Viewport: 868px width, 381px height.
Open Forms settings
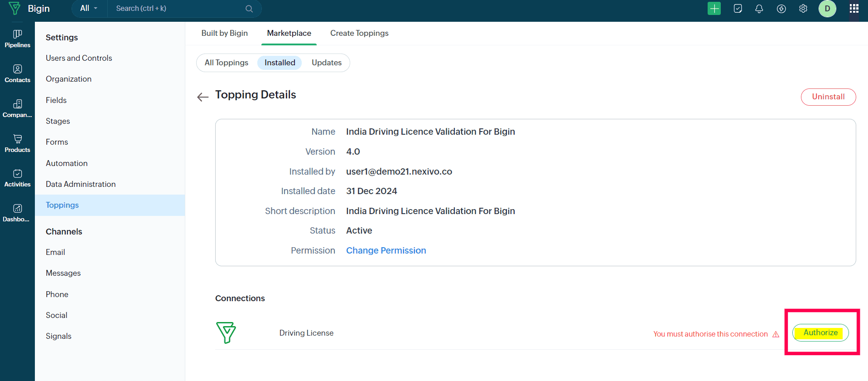tap(57, 142)
